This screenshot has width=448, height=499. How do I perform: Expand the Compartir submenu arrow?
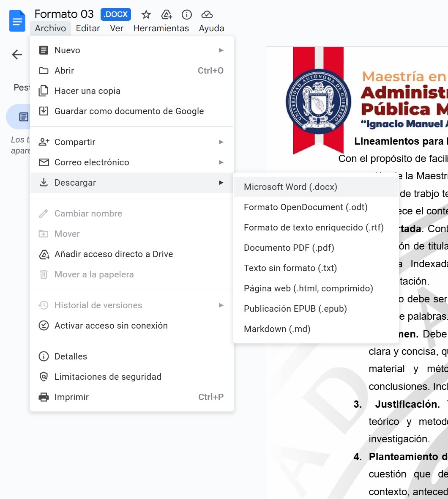[x=221, y=142]
